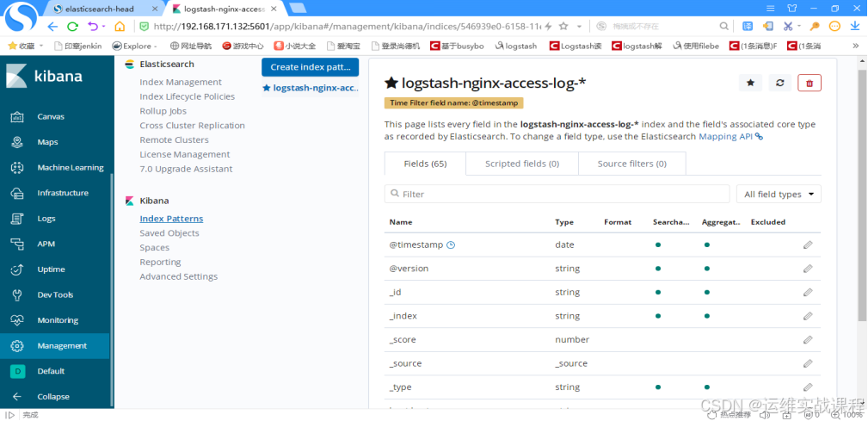This screenshot has width=868, height=421.
Task: Edit the _score field pencil
Action: [x=808, y=340]
